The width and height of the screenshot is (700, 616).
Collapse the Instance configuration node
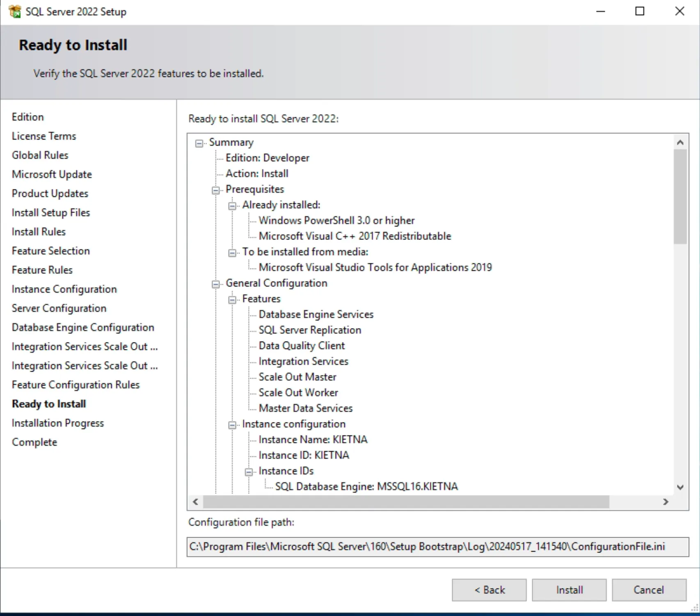(x=232, y=425)
